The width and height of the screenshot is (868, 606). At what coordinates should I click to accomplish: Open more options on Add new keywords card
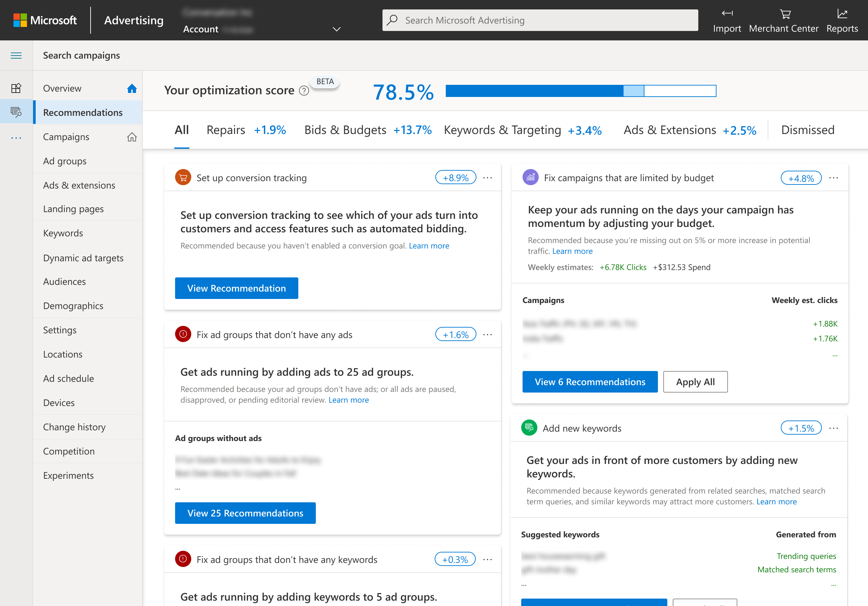pyautogui.click(x=834, y=428)
